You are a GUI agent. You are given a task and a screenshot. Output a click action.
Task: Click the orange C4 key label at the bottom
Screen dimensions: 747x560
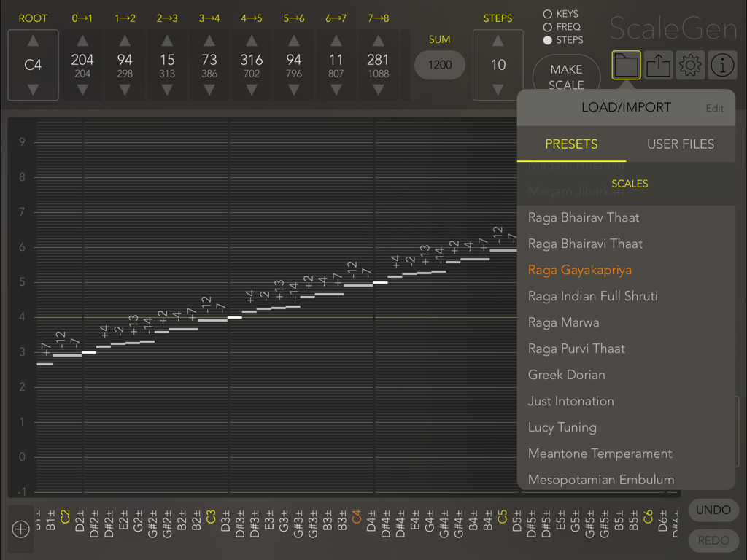pos(357,516)
